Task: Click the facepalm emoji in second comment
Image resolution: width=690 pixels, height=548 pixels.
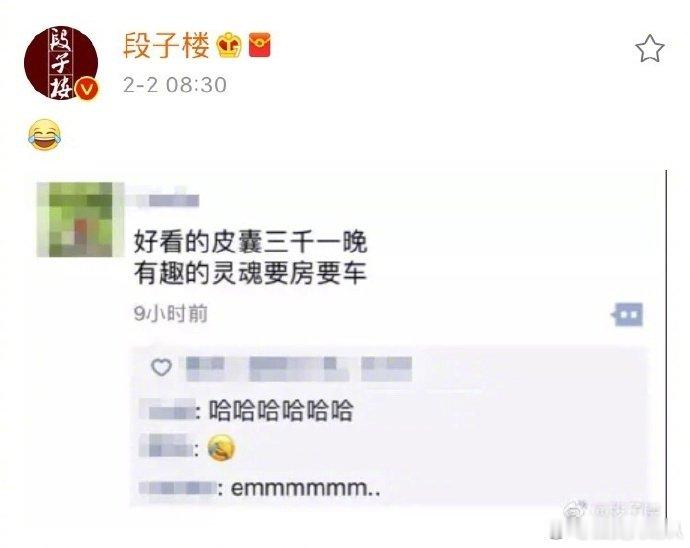Action: [x=221, y=448]
